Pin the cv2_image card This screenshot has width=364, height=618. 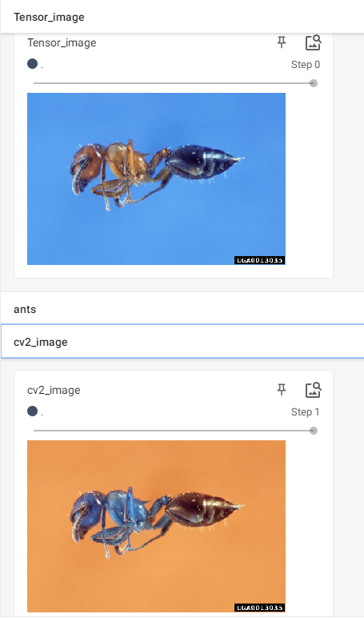click(282, 390)
